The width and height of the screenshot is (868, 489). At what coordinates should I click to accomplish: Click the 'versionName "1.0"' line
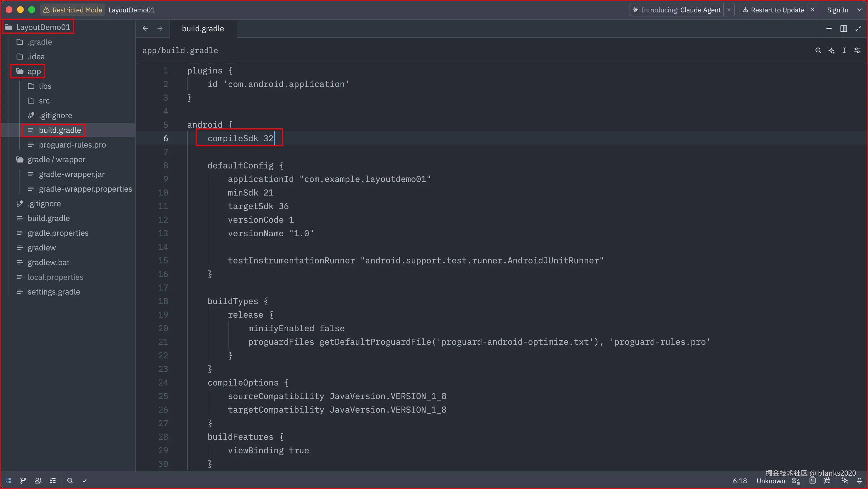coord(271,233)
